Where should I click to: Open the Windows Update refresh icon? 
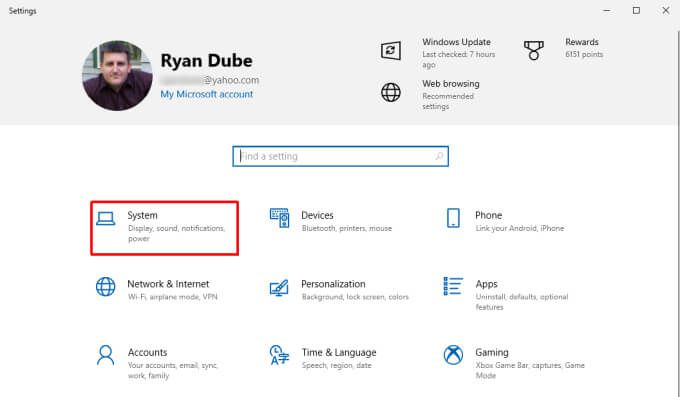coord(391,51)
